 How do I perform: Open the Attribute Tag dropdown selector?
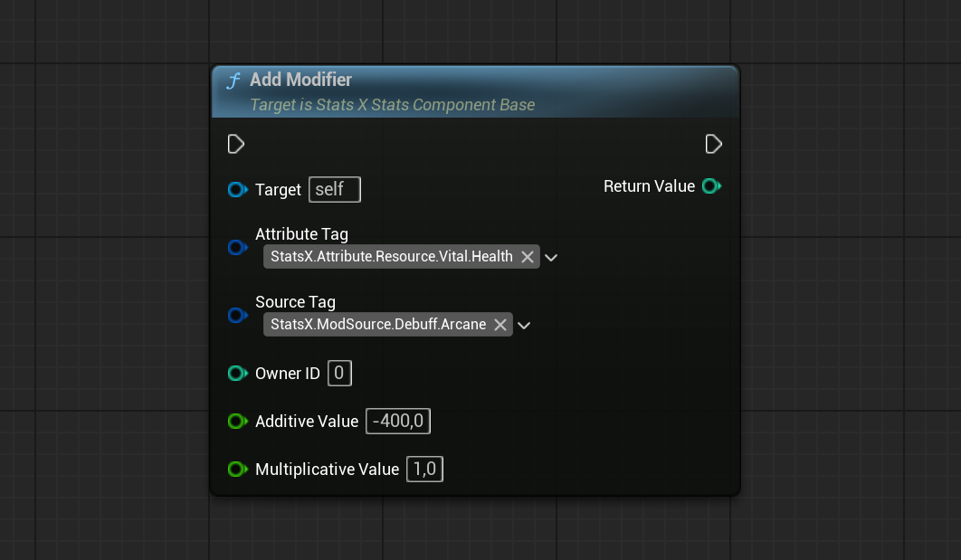(550, 257)
